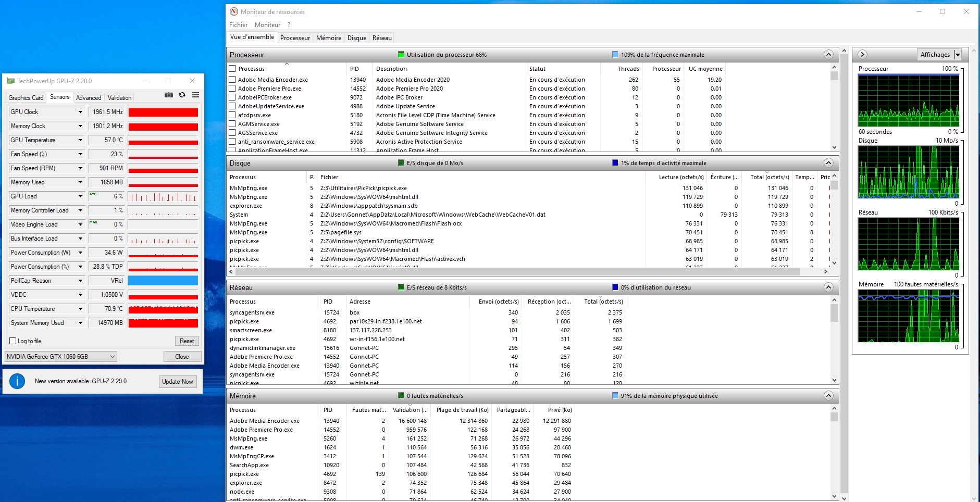Check AdobeIPCBroker.exe process checkbox
Screen dimensions: 980x502
tap(232, 97)
